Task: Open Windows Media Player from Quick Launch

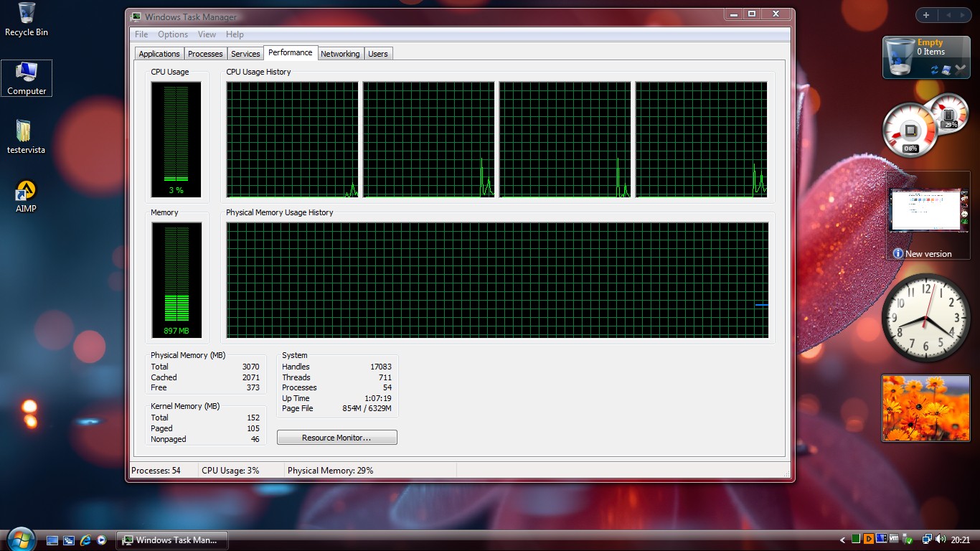Action: point(102,540)
